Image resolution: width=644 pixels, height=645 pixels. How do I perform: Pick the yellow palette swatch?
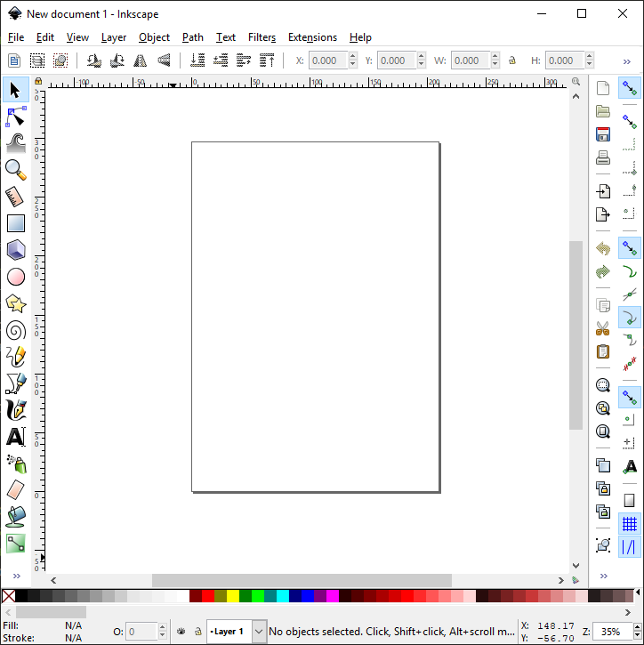pyautogui.click(x=233, y=596)
